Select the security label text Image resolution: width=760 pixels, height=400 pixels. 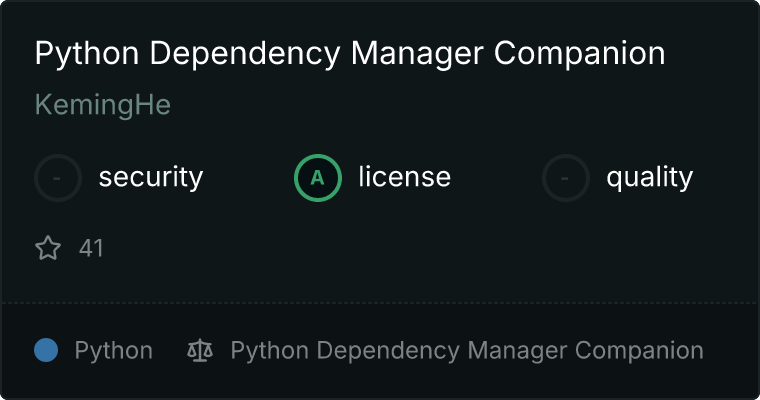pos(150,178)
